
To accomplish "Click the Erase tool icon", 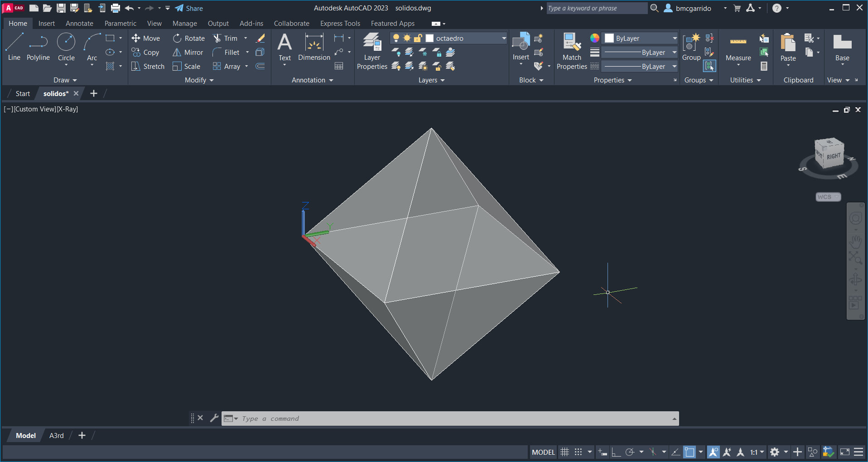I will coord(260,38).
